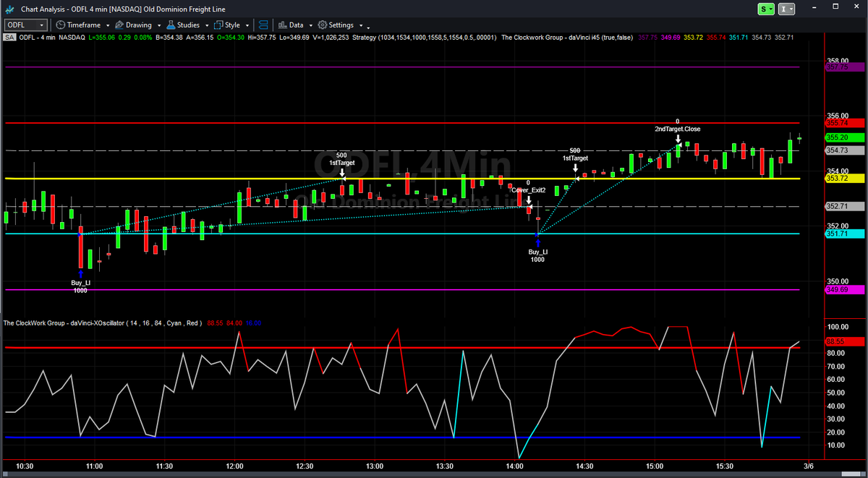
Task: Open the green S symbol-link button
Action: tap(766, 9)
